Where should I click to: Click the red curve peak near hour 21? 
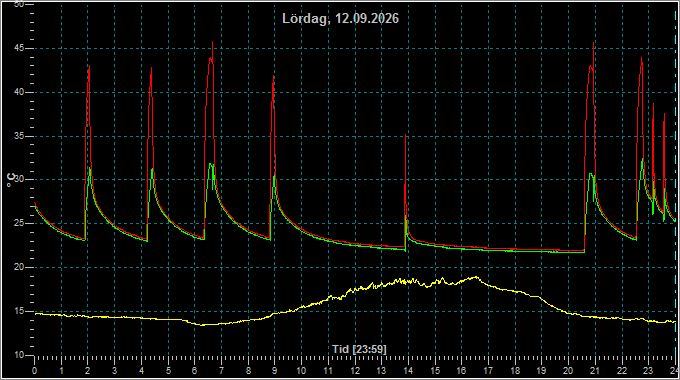pyautogui.click(x=593, y=43)
